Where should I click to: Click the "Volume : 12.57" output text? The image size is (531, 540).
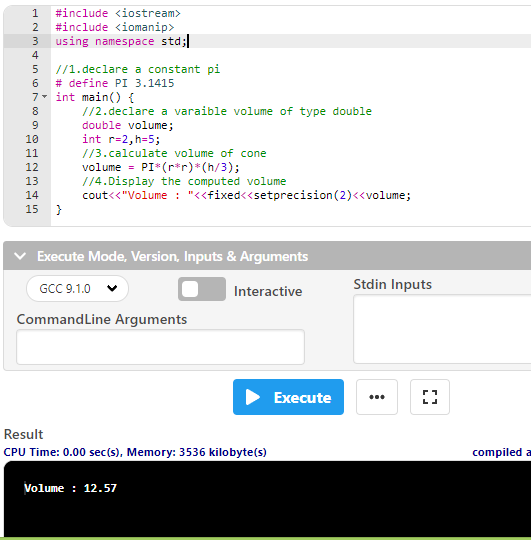(x=71, y=488)
